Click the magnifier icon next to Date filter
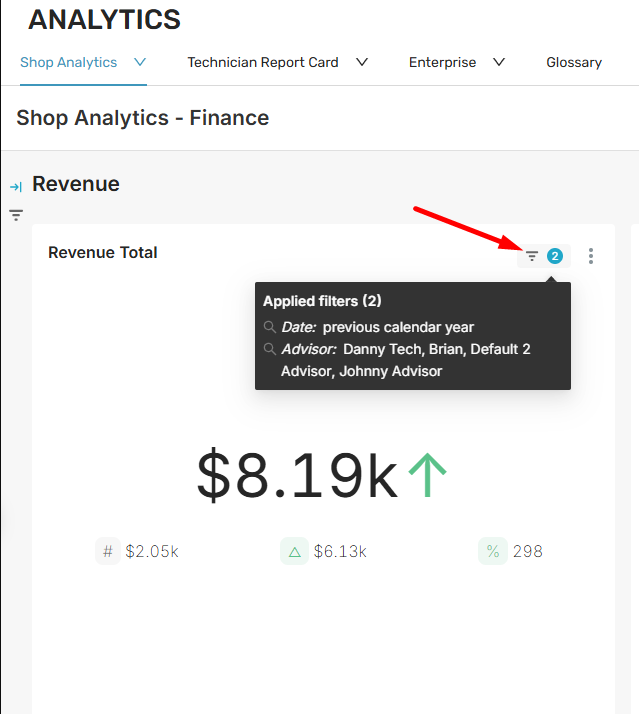This screenshot has width=639, height=714. point(270,327)
